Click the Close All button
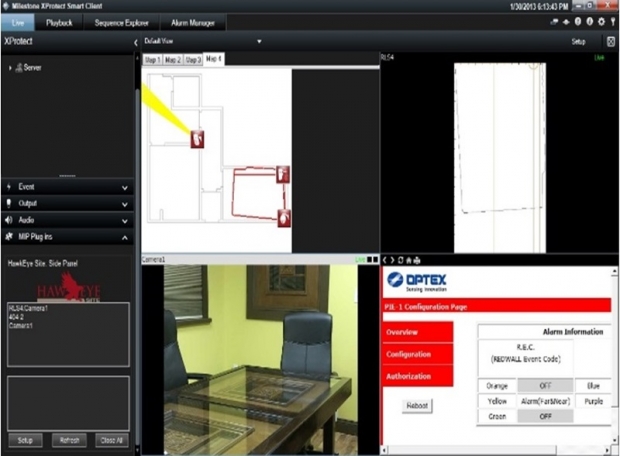Viewport: 620px width, 456px height. [112, 440]
